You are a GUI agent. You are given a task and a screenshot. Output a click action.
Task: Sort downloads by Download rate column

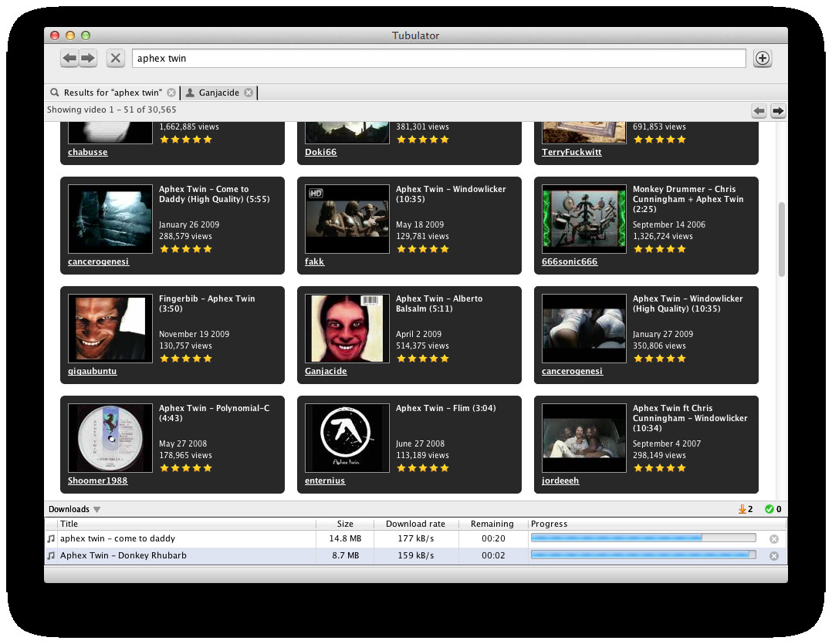coord(415,524)
